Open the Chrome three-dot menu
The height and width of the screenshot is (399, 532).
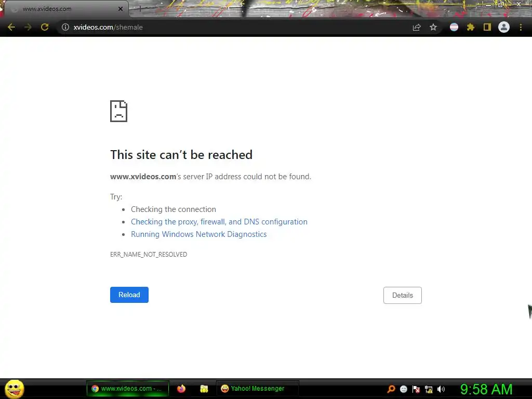(521, 27)
